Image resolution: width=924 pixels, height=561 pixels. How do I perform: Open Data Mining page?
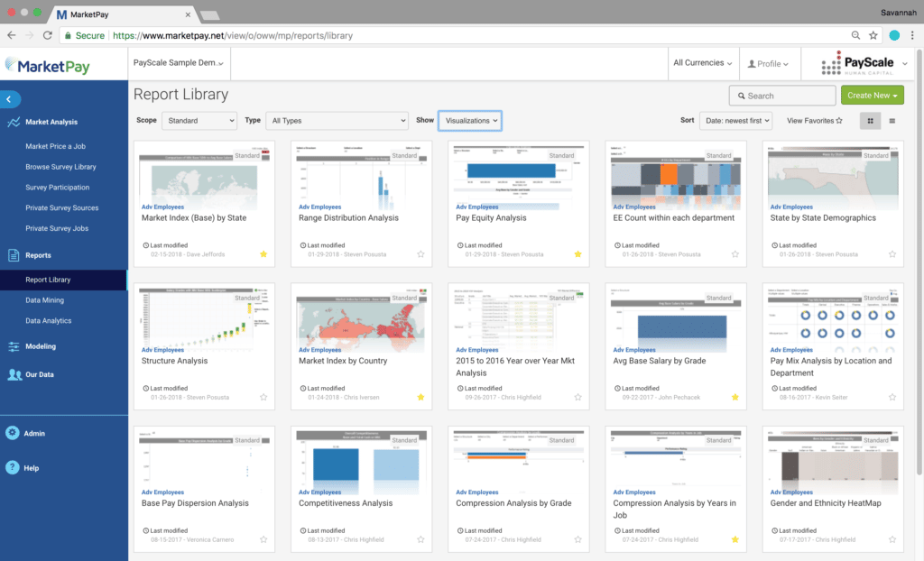(45, 300)
